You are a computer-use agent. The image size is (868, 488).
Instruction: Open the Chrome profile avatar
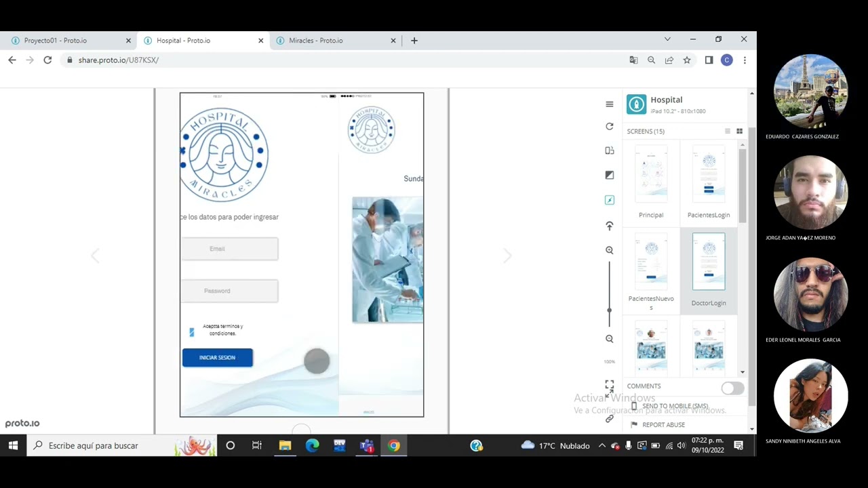click(x=727, y=60)
